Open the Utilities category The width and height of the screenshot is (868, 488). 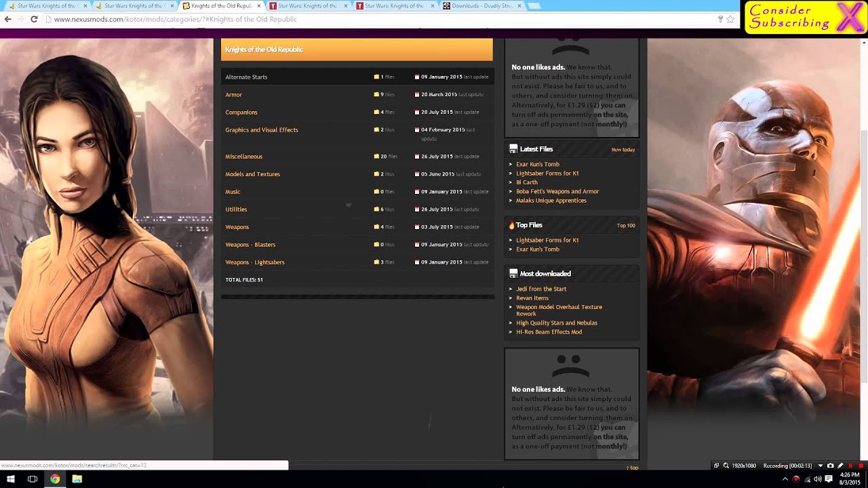[x=236, y=209]
